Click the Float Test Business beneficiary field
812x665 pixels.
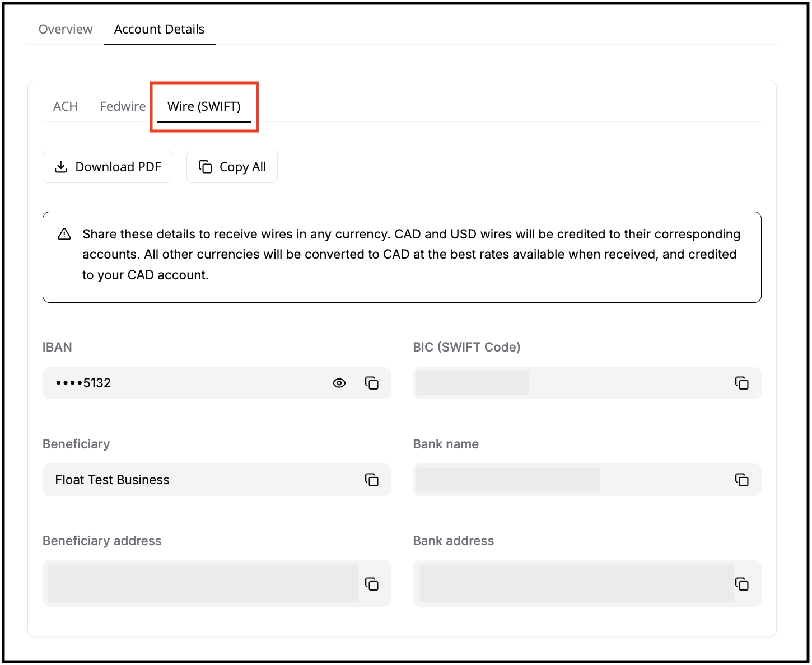point(113,480)
